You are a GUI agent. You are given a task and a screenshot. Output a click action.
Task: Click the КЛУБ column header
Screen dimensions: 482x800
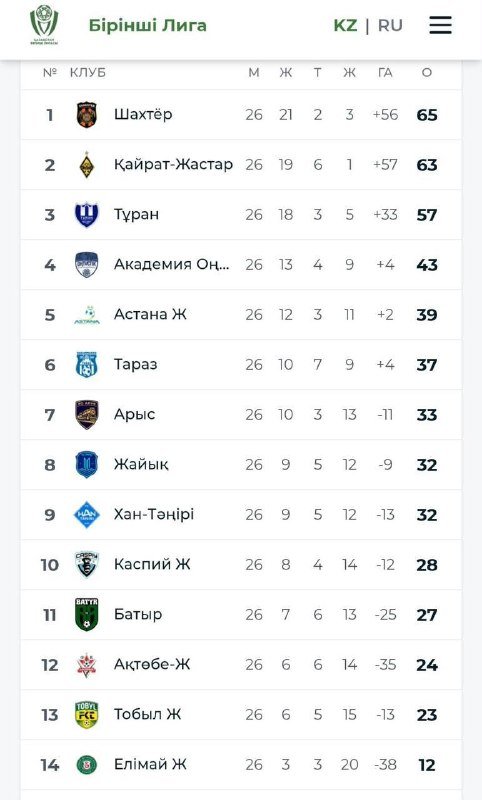pyautogui.click(x=88, y=72)
